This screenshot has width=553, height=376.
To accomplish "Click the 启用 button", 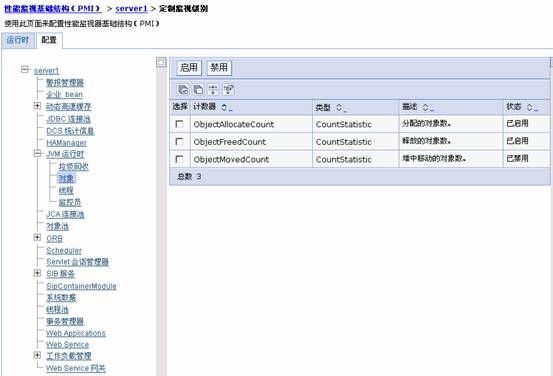I will (189, 67).
